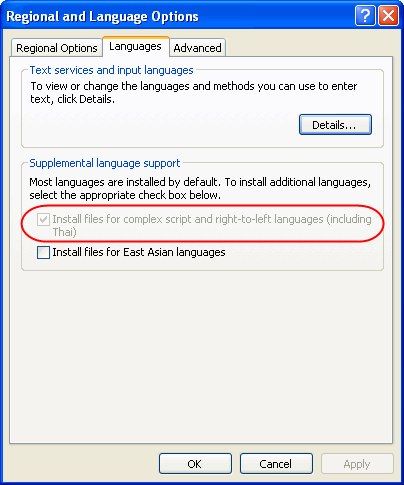Image resolution: width=404 pixels, height=485 pixels.
Task: Open the Details... button for text services
Action: (335, 125)
